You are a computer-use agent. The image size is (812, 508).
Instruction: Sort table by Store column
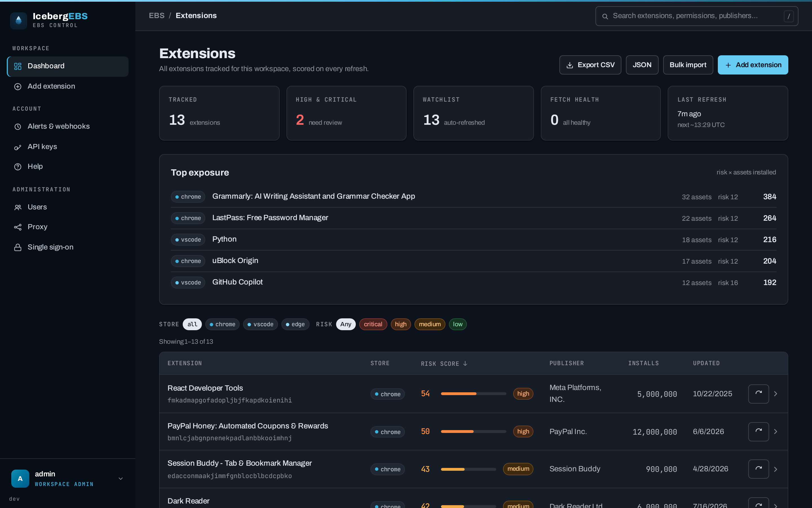380,363
